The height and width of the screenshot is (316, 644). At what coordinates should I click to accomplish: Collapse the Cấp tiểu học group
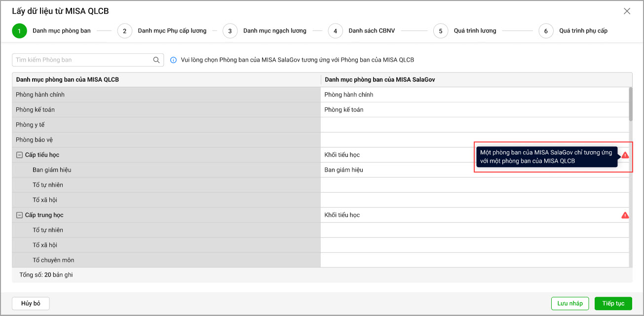click(x=19, y=155)
